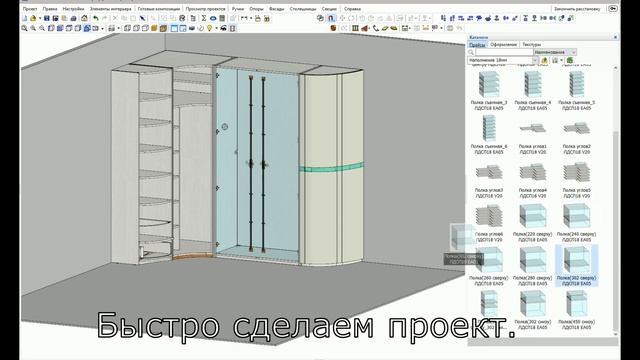
Task: Click the sigma sum icon
Action: [x=203, y=18]
